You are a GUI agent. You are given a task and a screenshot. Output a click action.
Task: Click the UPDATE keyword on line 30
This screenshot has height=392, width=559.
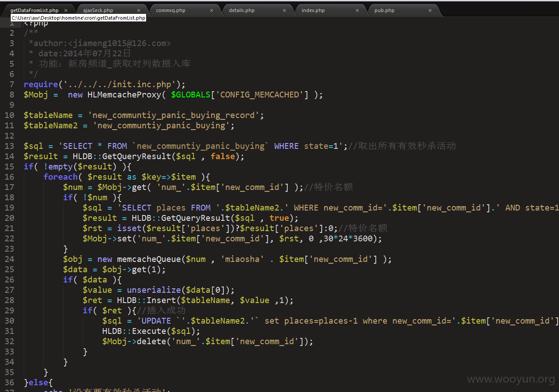coord(156,321)
